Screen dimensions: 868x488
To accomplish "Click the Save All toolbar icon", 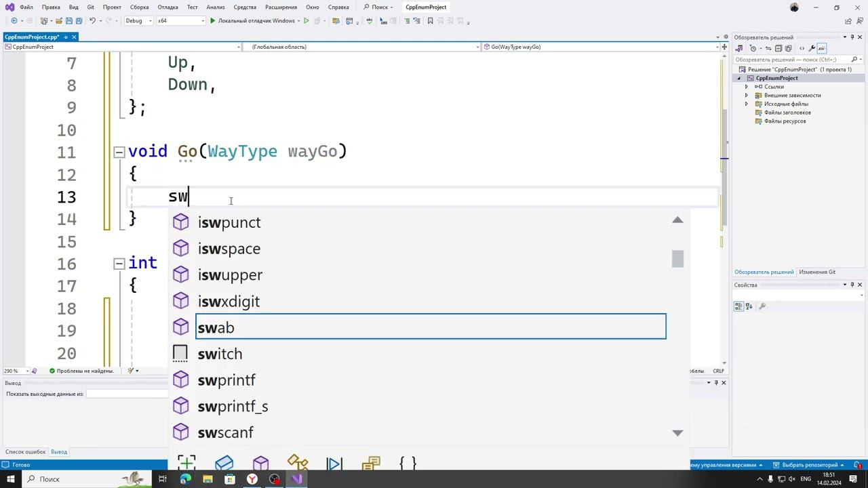I will [79, 21].
